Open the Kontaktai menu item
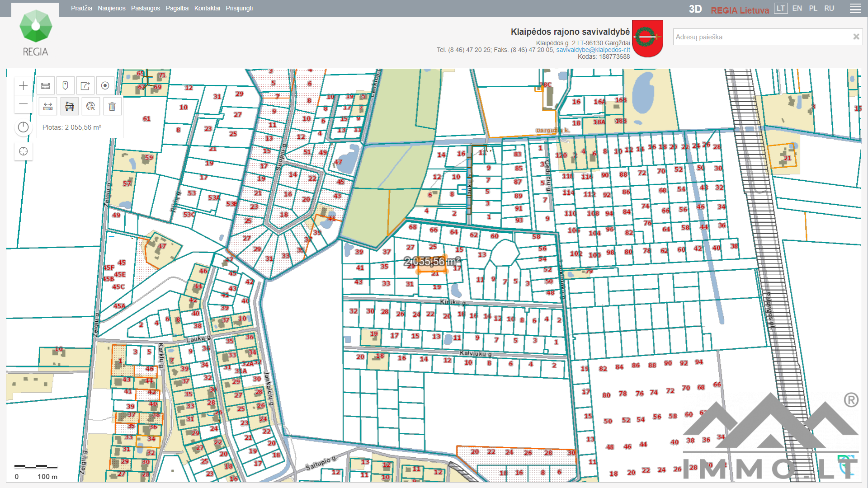The width and height of the screenshot is (868, 488). point(207,8)
